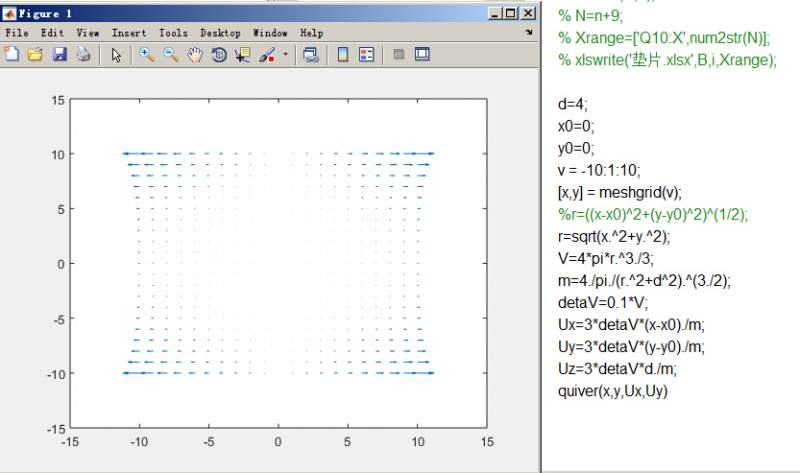Select the Brush data tool
This screenshot has width=800, height=473.
(x=267, y=55)
